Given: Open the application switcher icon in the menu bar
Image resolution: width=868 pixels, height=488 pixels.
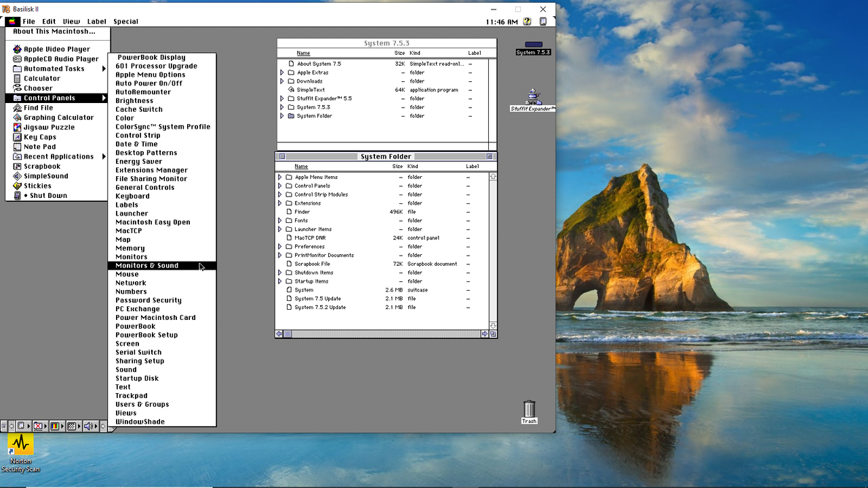Looking at the screenshot, I should (543, 22).
